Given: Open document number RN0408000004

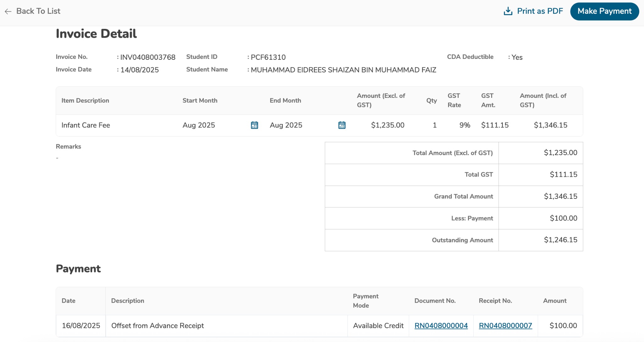Looking at the screenshot, I should [441, 326].
